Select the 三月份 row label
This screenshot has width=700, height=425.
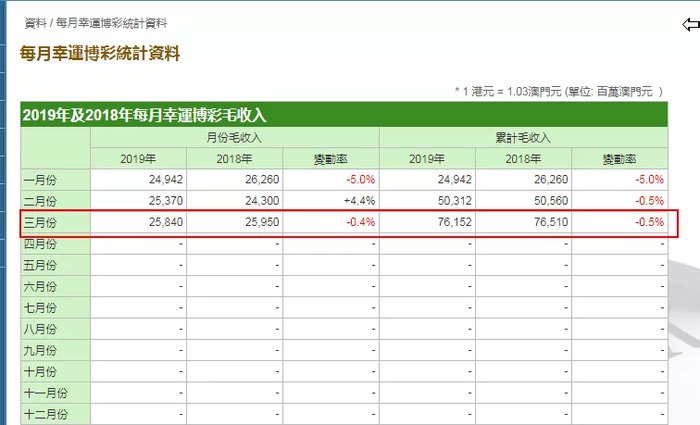(40, 222)
